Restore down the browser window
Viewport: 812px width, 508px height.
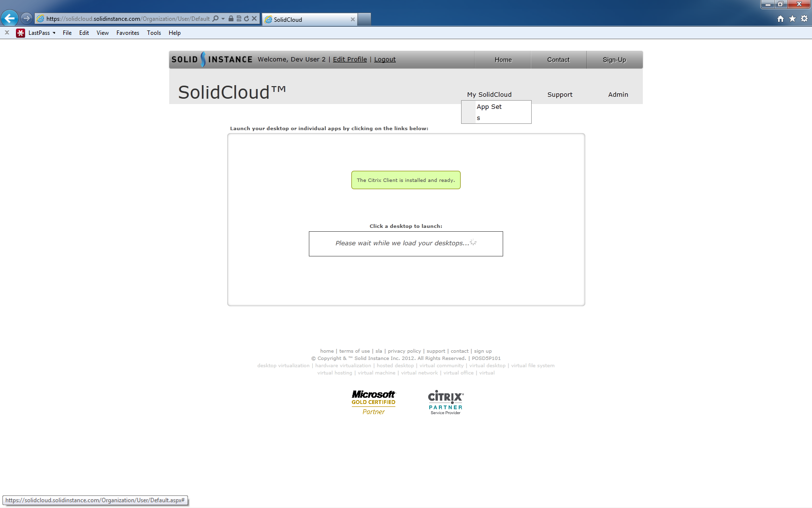[x=781, y=4]
